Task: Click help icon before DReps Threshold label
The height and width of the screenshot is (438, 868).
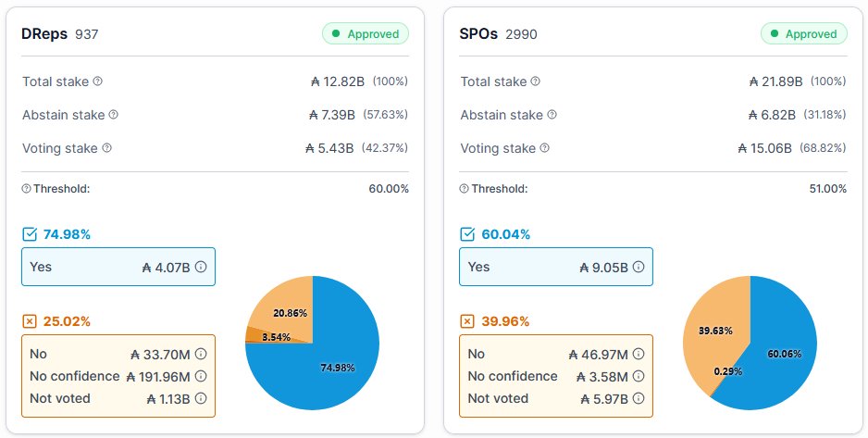Action: click(x=26, y=189)
